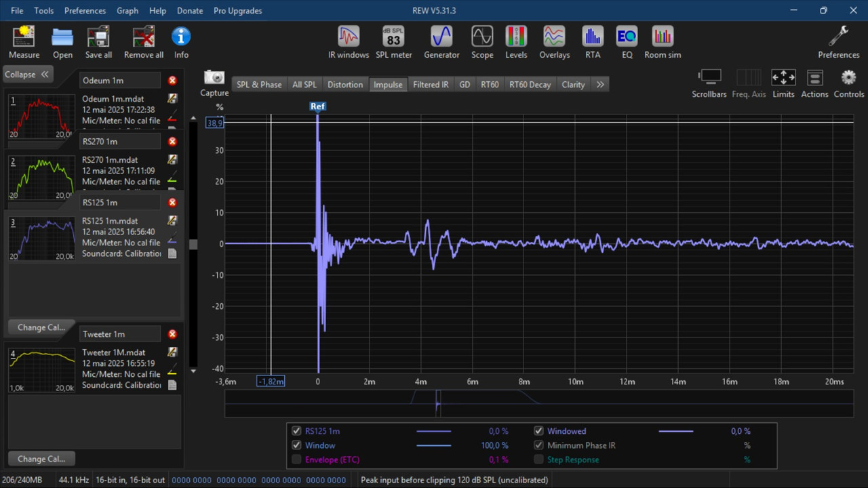
Task: Click the notes icon for Odeum 1m.mdat
Action: click(172, 99)
